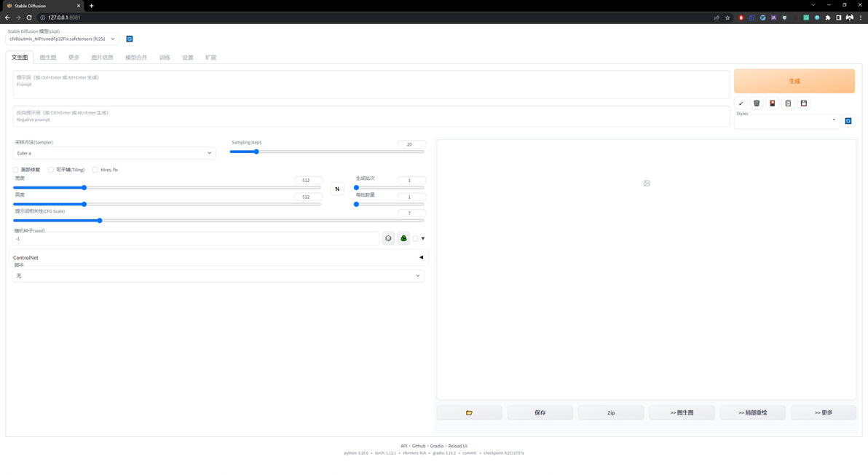This screenshot has height=475, width=868.
Task: Click the 保存 save button
Action: point(540,412)
